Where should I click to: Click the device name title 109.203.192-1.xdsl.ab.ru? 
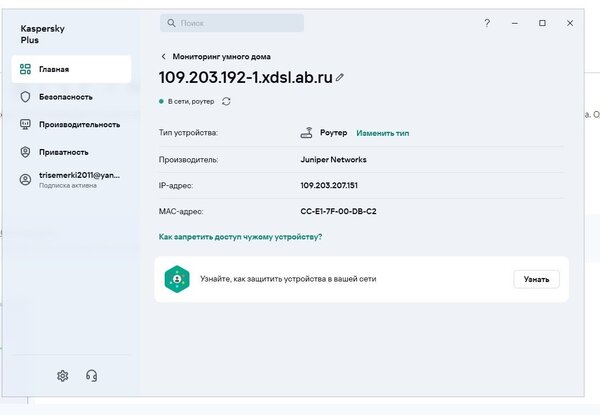click(245, 77)
